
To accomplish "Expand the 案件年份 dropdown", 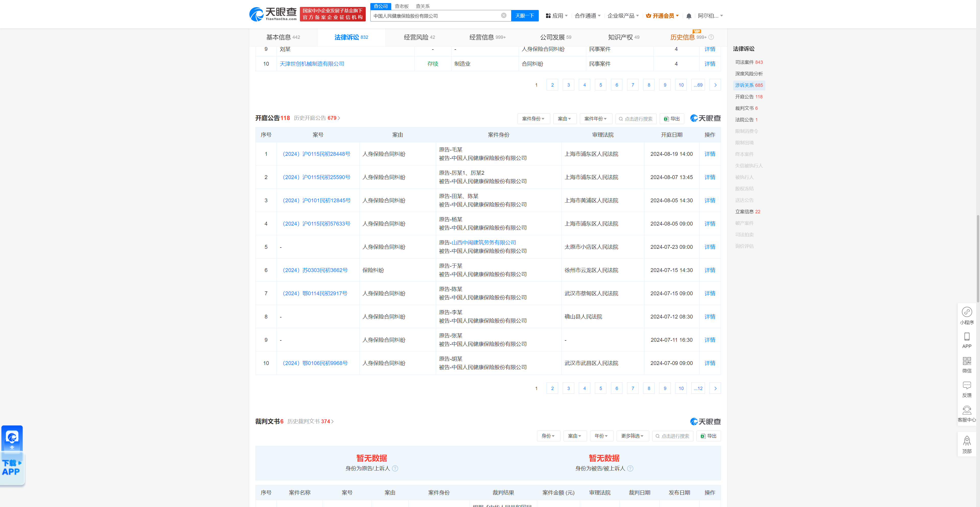I will [x=596, y=118].
